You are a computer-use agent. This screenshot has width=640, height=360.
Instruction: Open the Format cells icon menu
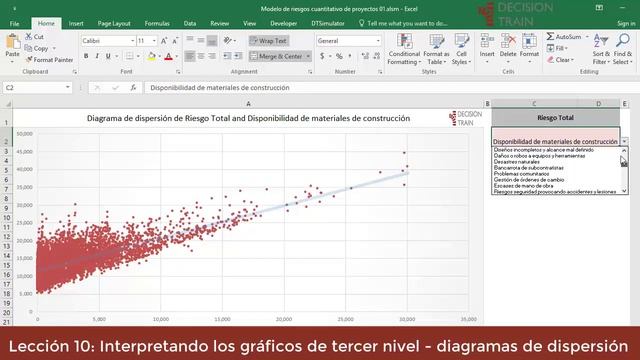(529, 41)
